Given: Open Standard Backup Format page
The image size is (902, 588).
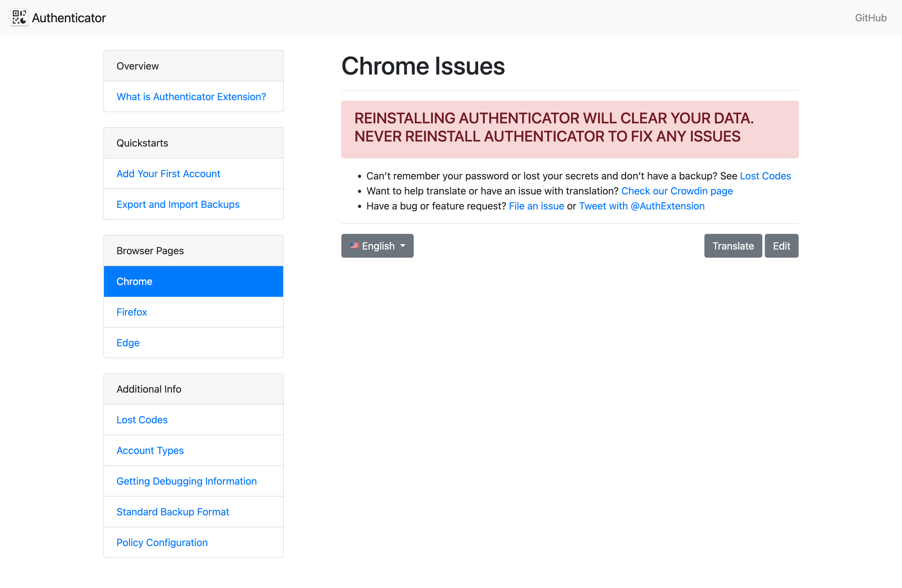Looking at the screenshot, I should click(x=173, y=512).
